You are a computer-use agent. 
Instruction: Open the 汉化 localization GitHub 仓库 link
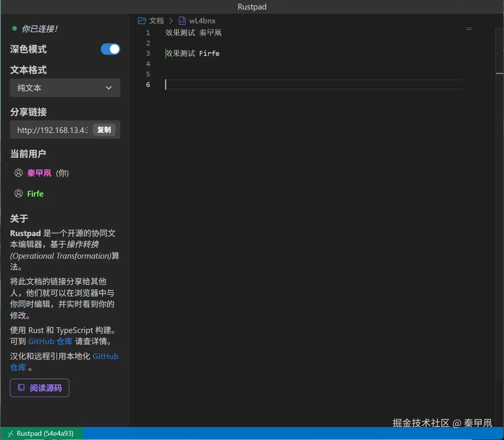pos(64,362)
